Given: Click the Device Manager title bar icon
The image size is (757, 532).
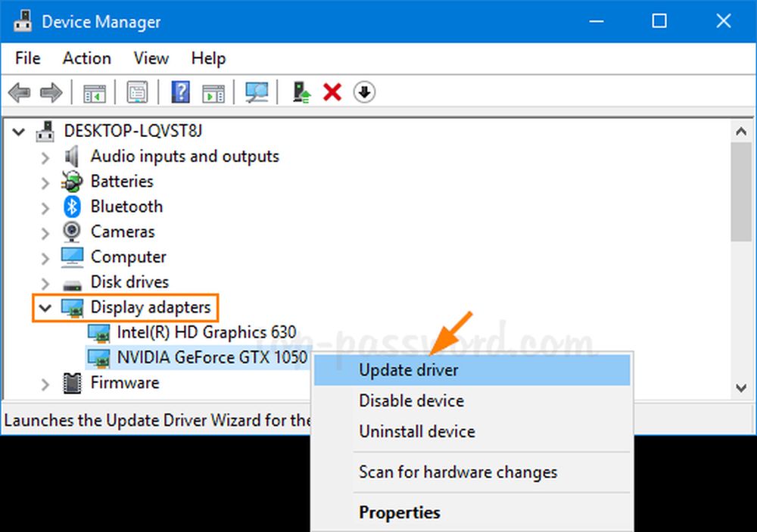Looking at the screenshot, I should coord(22,21).
